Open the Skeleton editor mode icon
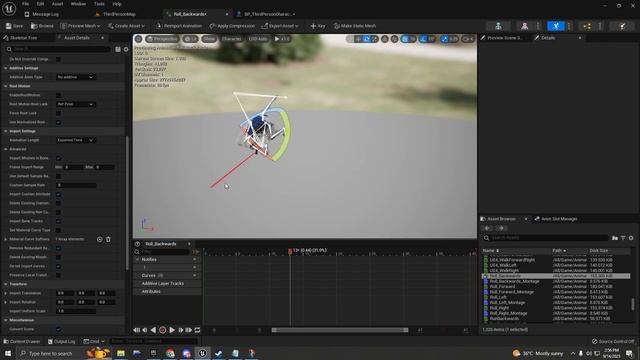Screen dimensions: 640x360 498,26
